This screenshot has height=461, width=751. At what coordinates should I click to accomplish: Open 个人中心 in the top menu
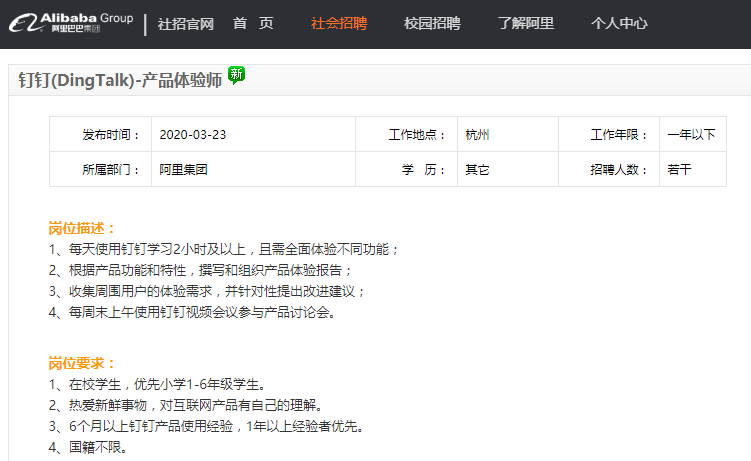[619, 23]
